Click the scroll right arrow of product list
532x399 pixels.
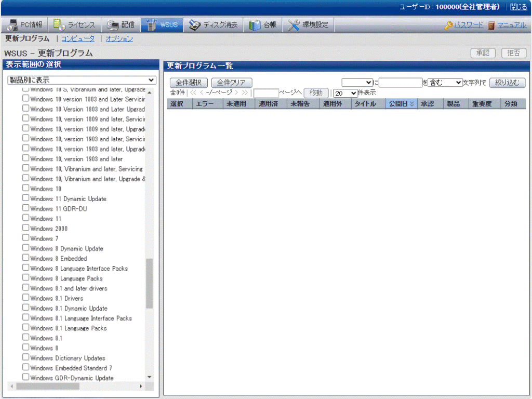141,386
